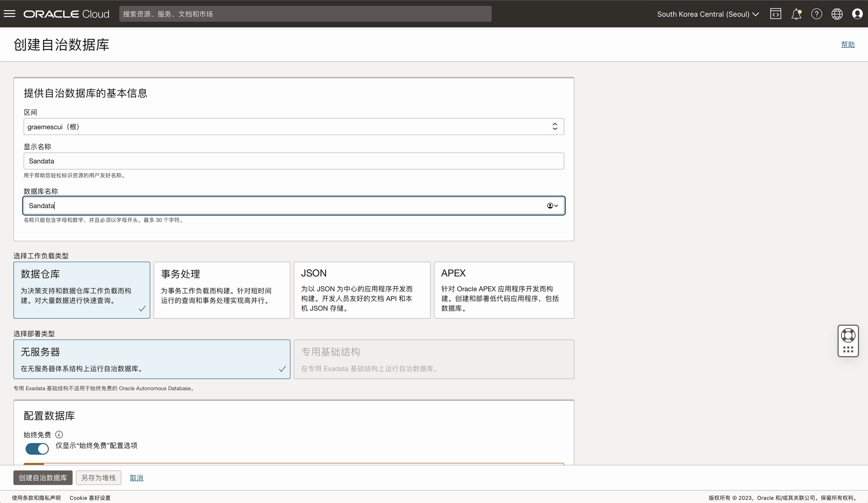868x503 pixels.
Task: Open the 帮助 link
Action: click(848, 44)
